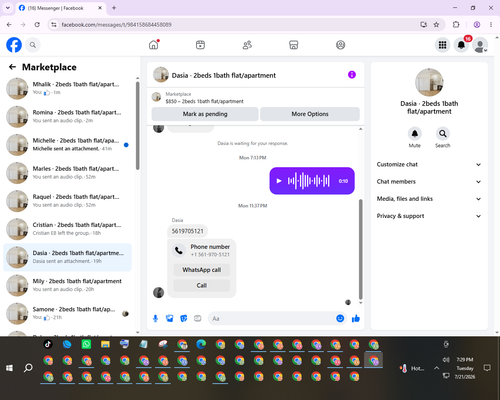Send a thumbs up like
The height and width of the screenshot is (400, 500).
click(356, 318)
